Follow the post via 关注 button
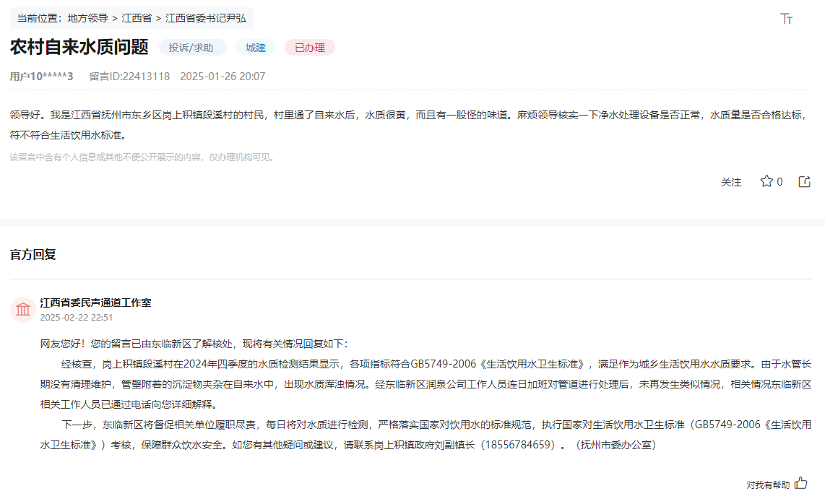 (731, 182)
